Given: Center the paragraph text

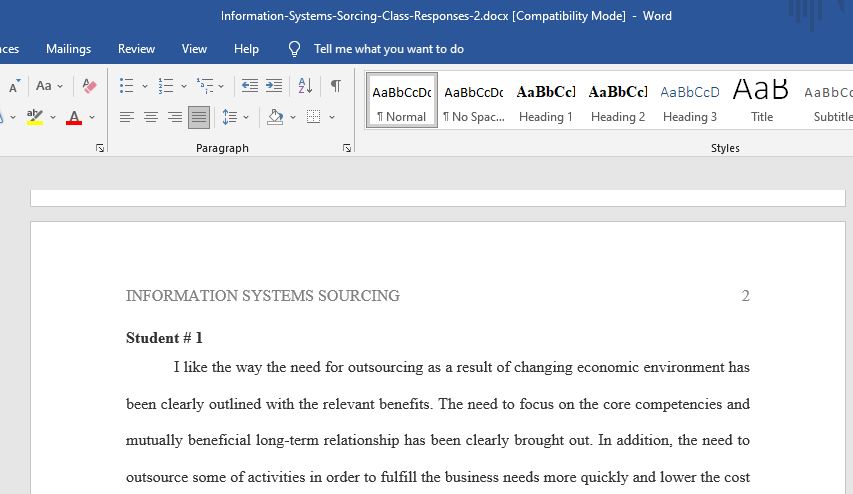Looking at the screenshot, I should pyautogui.click(x=151, y=117).
